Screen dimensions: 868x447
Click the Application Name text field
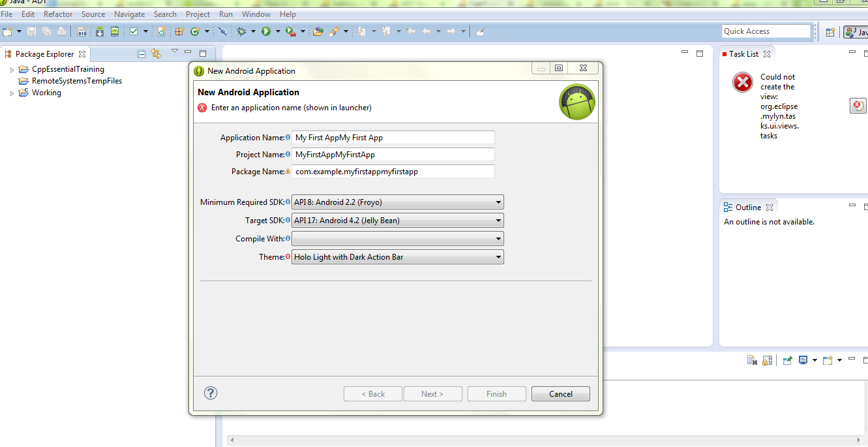(x=393, y=138)
